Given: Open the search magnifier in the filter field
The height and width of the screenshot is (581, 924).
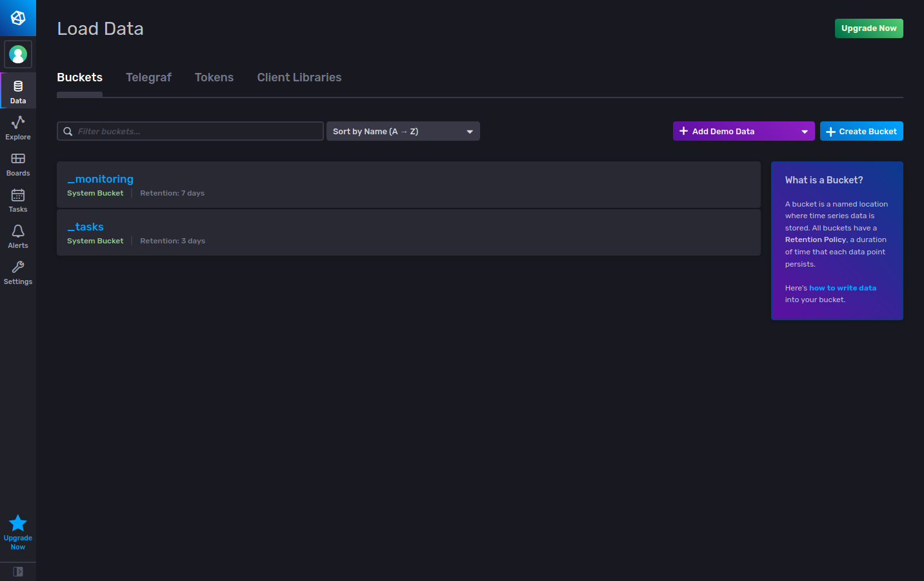Looking at the screenshot, I should (x=68, y=131).
